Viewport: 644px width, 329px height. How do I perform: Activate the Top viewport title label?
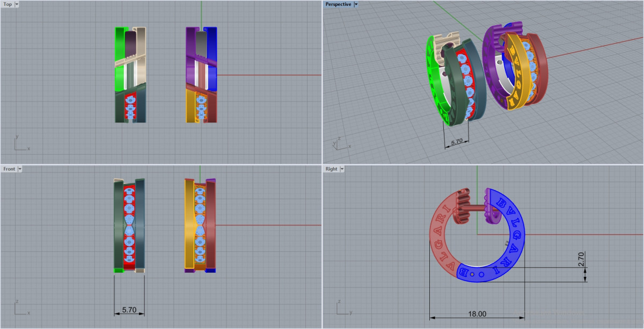click(x=8, y=4)
